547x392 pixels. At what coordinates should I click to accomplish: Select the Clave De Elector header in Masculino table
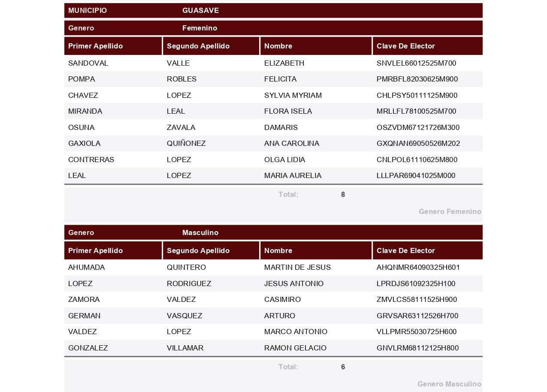point(427,250)
